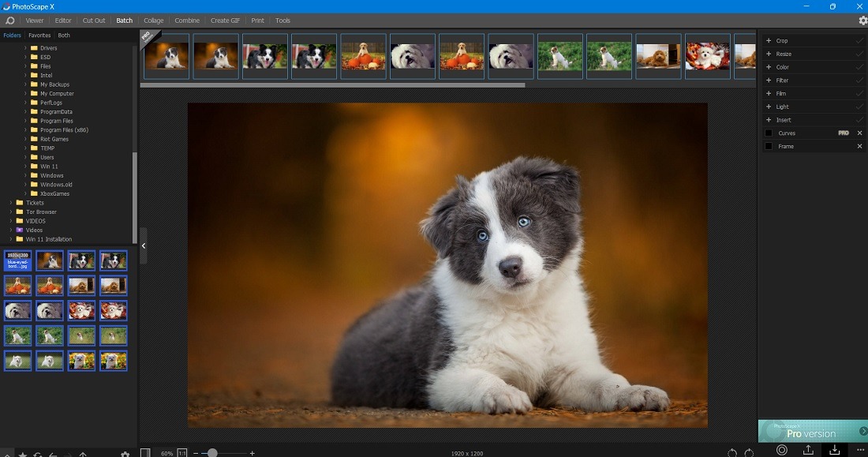Select the original comparison circle icon at bottom
Image resolution: width=868 pixels, height=457 pixels.
(781, 450)
